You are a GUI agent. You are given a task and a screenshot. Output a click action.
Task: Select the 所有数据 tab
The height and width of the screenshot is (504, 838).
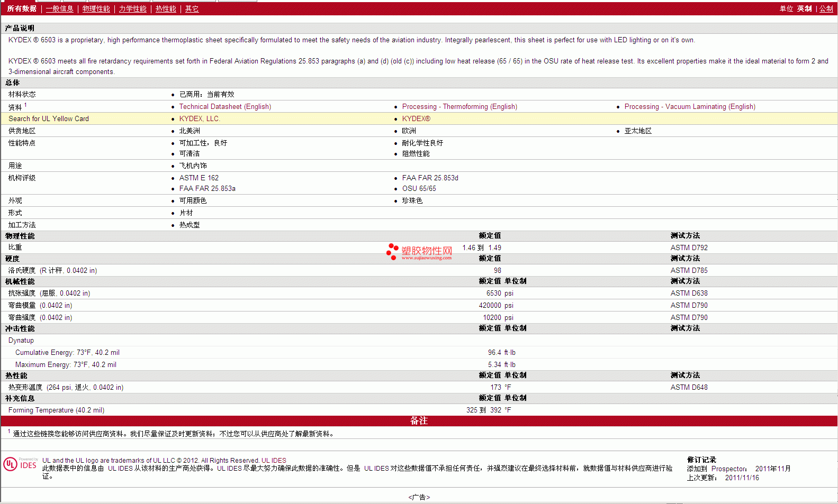(22, 9)
